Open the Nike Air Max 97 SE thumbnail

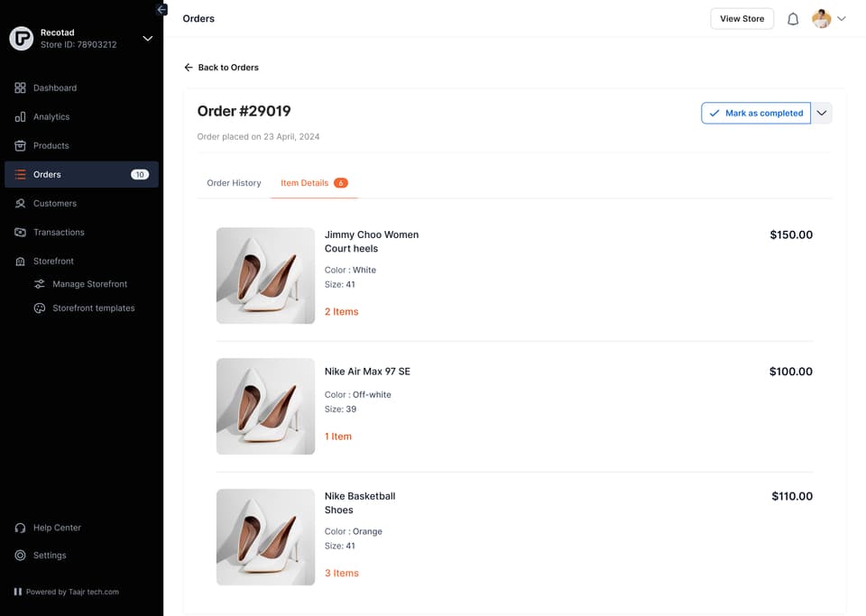pyautogui.click(x=265, y=406)
